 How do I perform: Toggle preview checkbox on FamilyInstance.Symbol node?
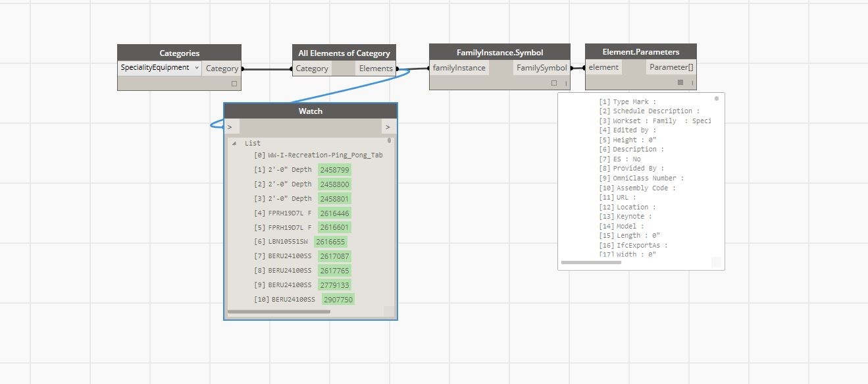[554, 84]
